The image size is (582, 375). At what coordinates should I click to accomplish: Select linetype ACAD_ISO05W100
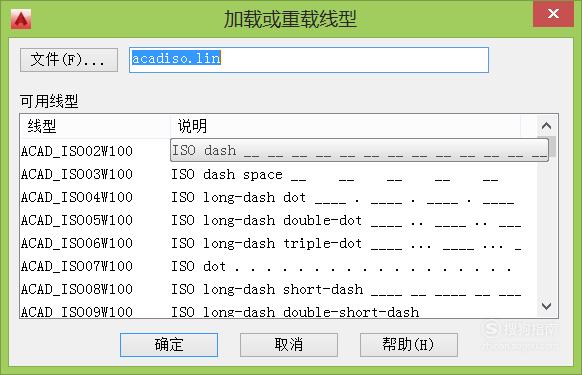tap(77, 220)
